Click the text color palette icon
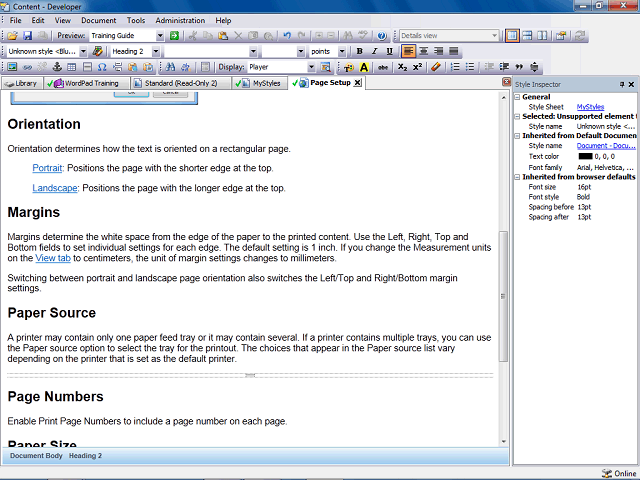 [x=349, y=67]
